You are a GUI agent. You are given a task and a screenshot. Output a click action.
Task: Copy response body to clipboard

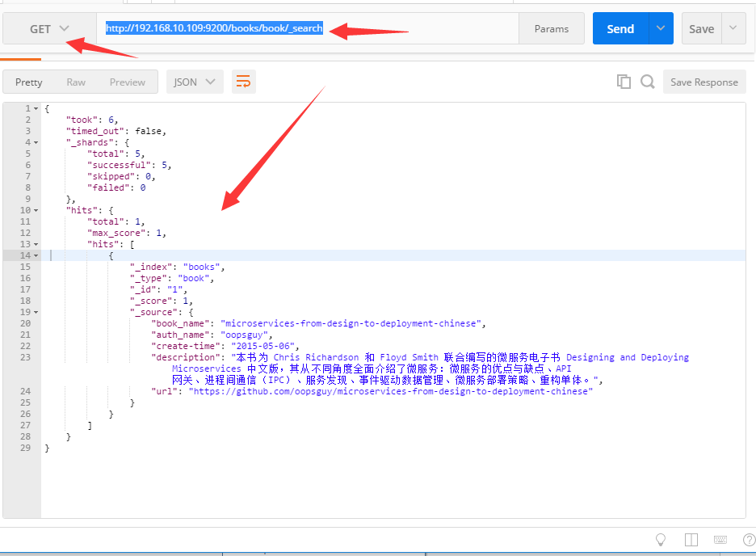(x=624, y=82)
